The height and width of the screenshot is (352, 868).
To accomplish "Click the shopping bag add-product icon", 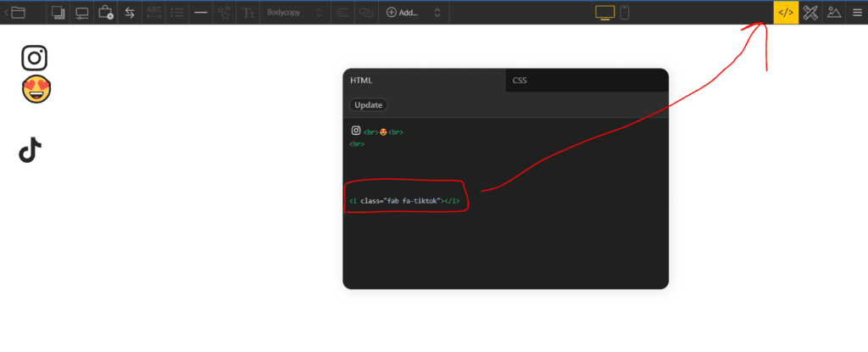I will tap(106, 12).
